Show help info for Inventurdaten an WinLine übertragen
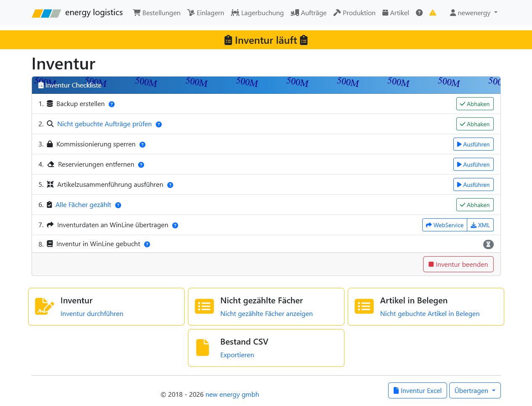This screenshot has width=532, height=406. pos(175,226)
